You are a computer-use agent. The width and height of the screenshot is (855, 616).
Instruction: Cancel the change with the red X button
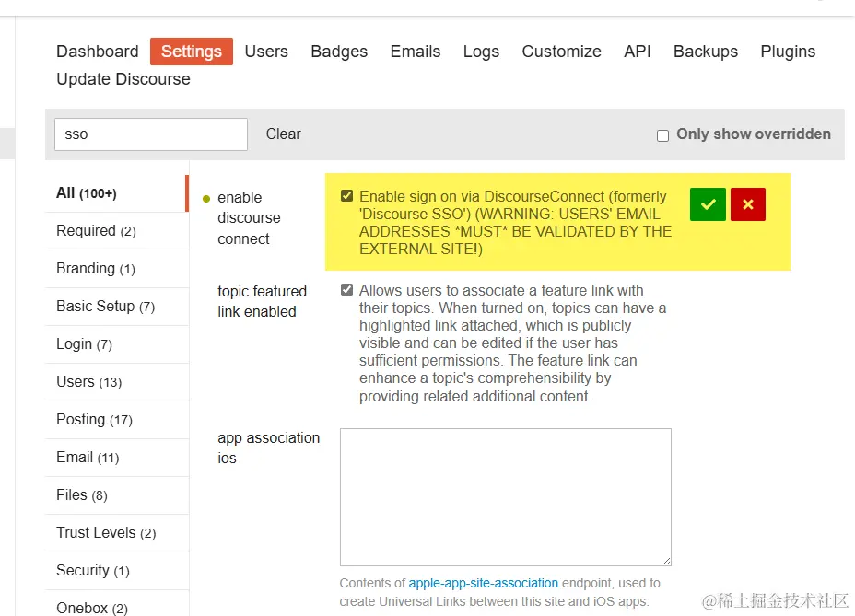[747, 204]
